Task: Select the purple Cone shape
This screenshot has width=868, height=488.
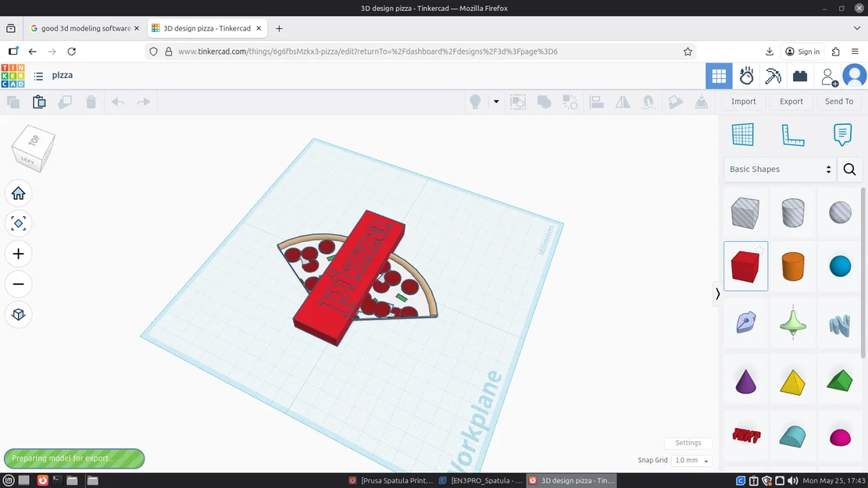Action: click(745, 382)
